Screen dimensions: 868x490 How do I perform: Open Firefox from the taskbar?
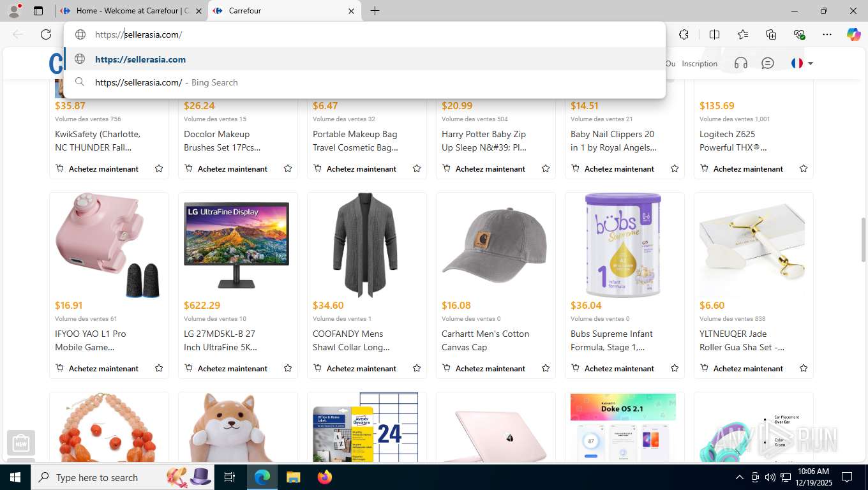click(325, 477)
